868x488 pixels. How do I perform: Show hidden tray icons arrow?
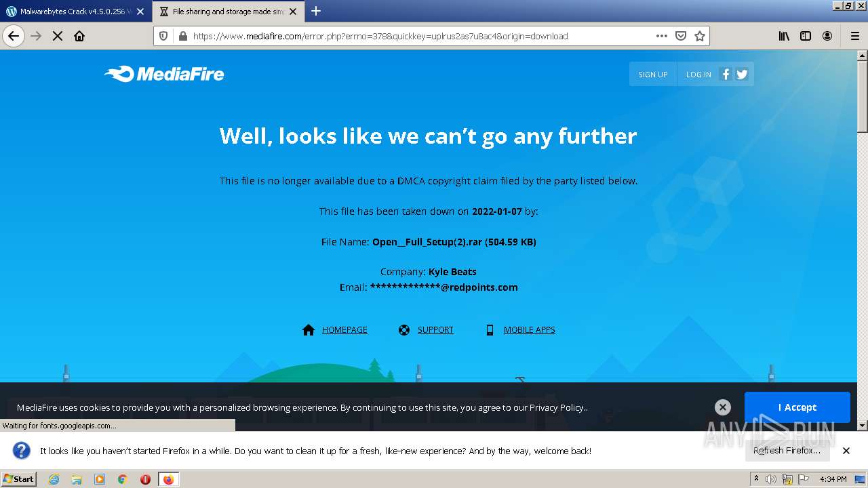[x=756, y=479]
